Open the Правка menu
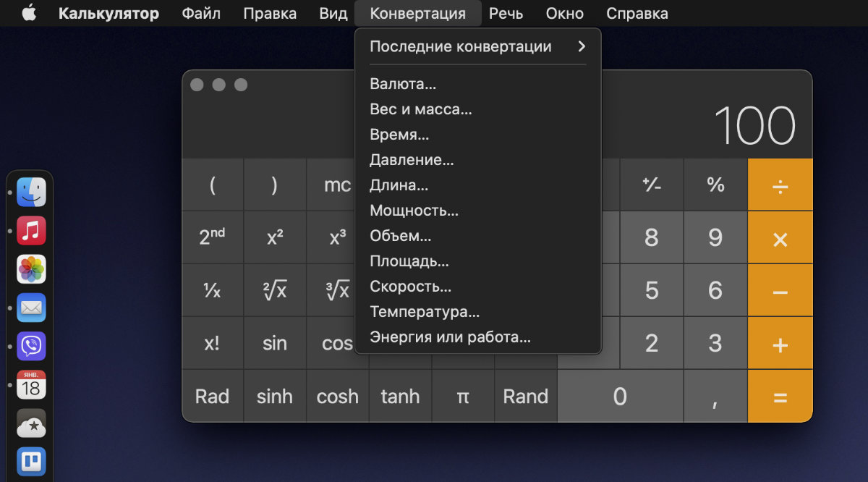 pyautogui.click(x=270, y=14)
